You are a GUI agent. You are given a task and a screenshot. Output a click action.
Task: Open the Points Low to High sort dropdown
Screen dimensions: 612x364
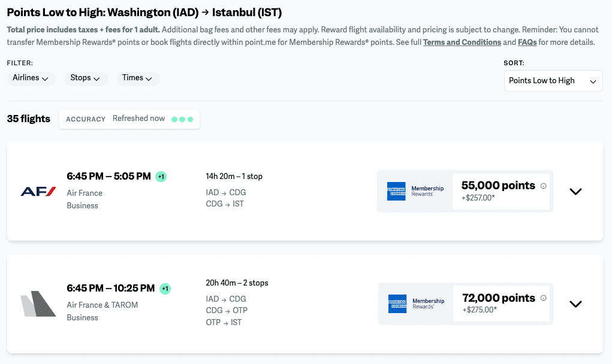[x=553, y=81]
